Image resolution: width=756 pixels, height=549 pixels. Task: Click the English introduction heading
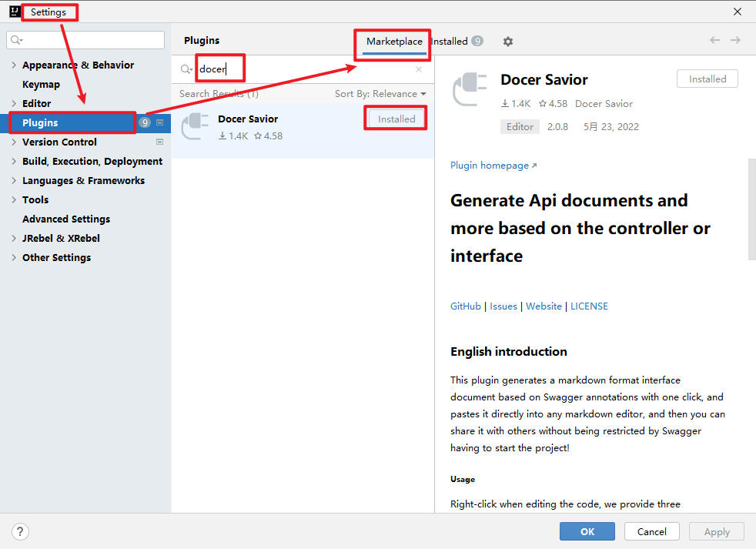[x=509, y=352]
